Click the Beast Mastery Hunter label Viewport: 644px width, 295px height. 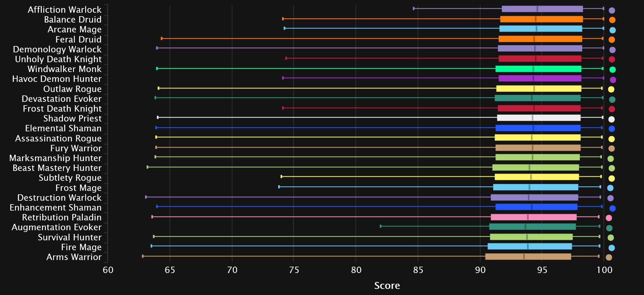[x=57, y=168]
